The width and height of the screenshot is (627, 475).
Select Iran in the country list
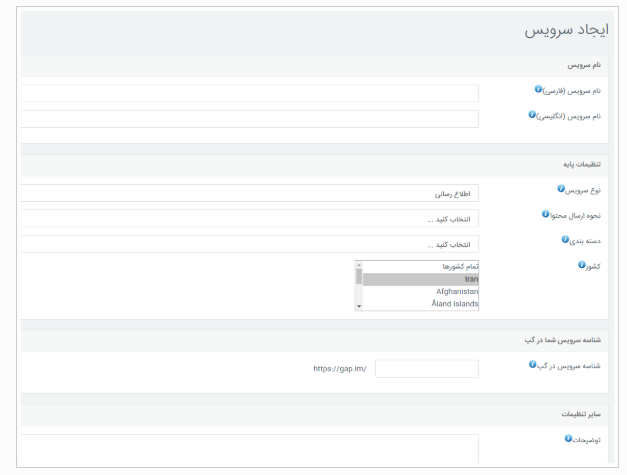point(421,279)
